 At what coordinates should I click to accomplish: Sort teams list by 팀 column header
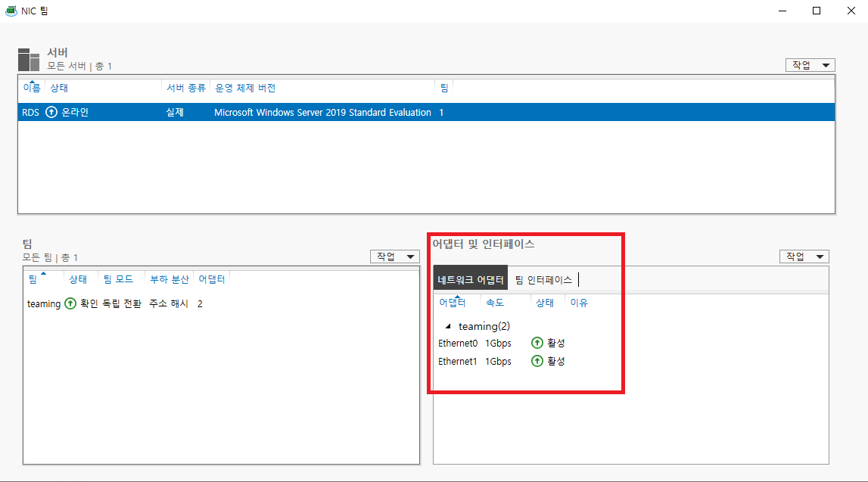tap(33, 279)
